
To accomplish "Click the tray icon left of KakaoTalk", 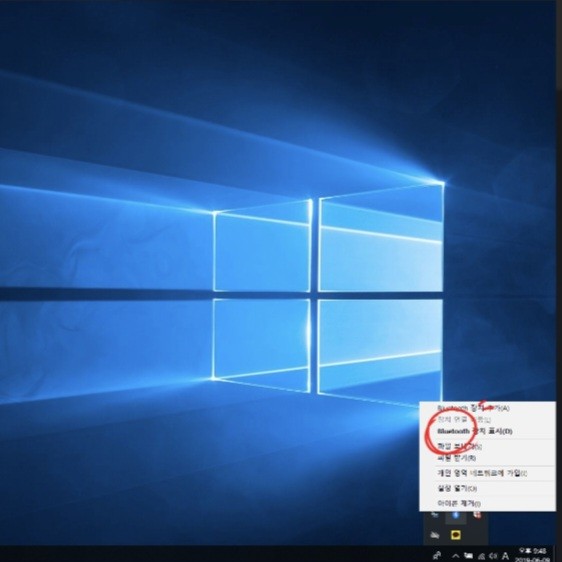I will 434,535.
